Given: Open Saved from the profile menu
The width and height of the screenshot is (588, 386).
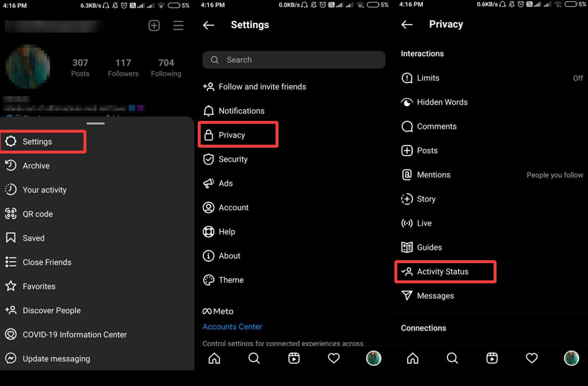Looking at the screenshot, I should [x=97, y=238].
